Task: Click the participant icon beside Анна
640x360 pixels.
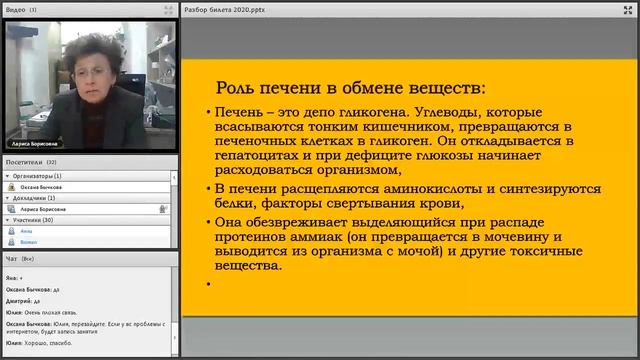Action: tap(11, 231)
